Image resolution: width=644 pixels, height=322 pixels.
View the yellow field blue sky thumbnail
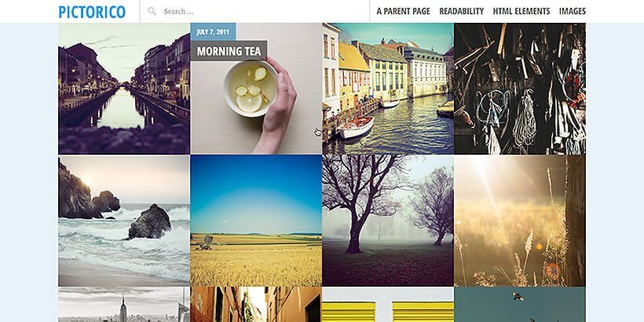(x=256, y=221)
